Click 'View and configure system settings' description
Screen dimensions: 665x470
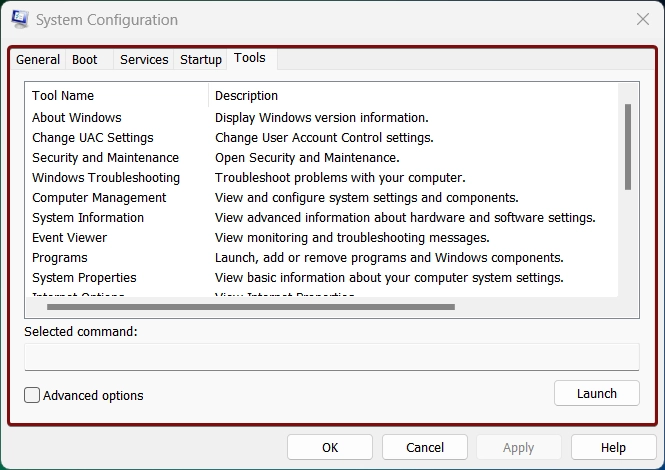[x=366, y=197]
